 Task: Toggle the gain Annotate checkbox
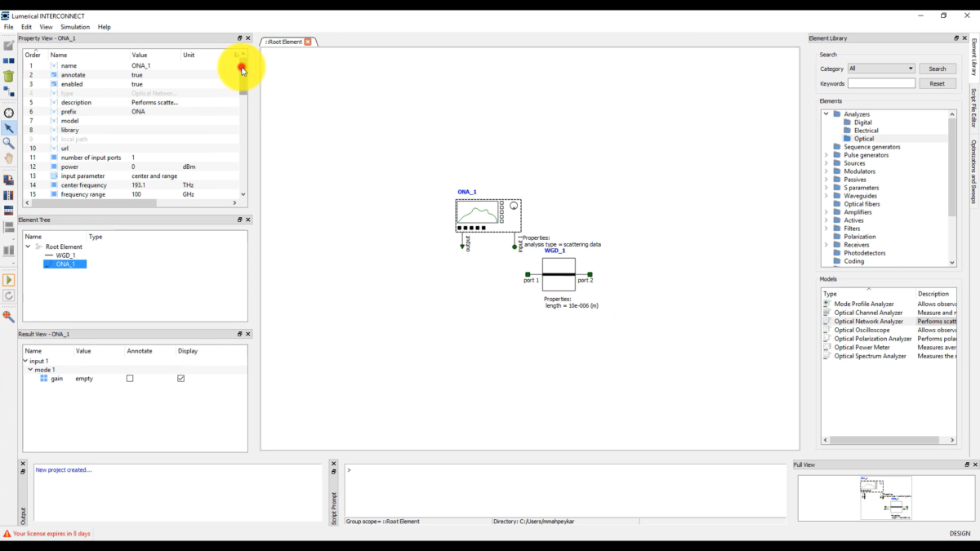coord(130,379)
